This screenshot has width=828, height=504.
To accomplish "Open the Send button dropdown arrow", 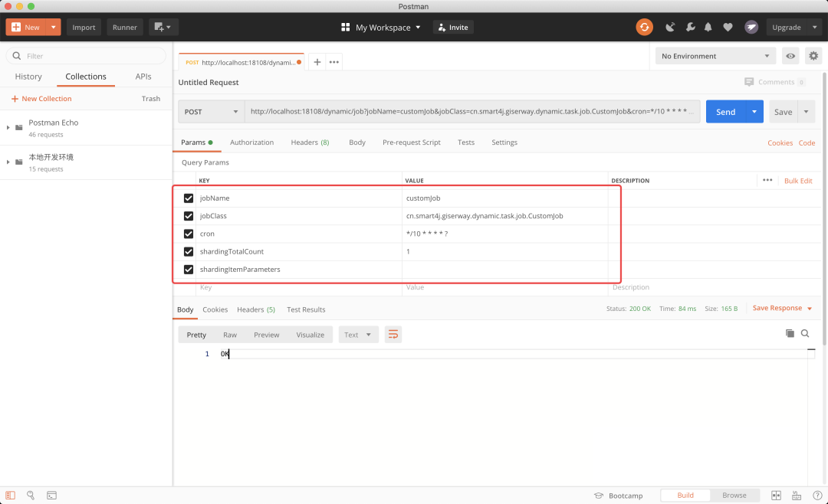I will 754,111.
